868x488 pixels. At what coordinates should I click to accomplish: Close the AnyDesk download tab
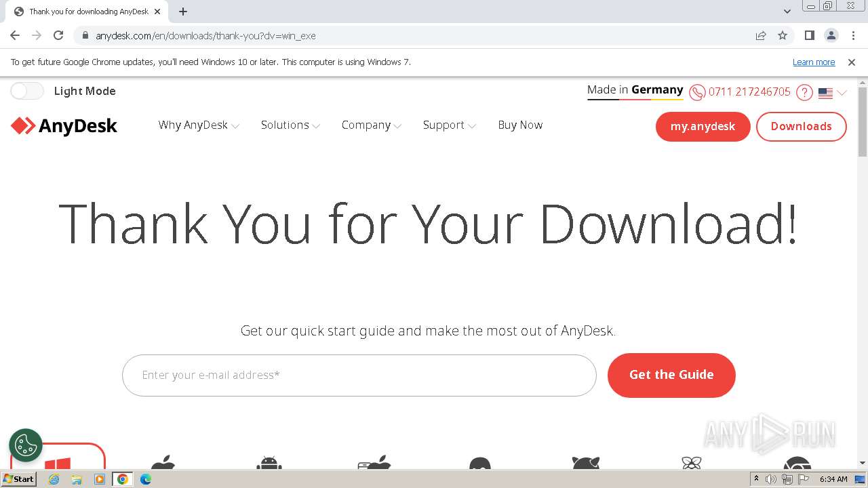(157, 12)
